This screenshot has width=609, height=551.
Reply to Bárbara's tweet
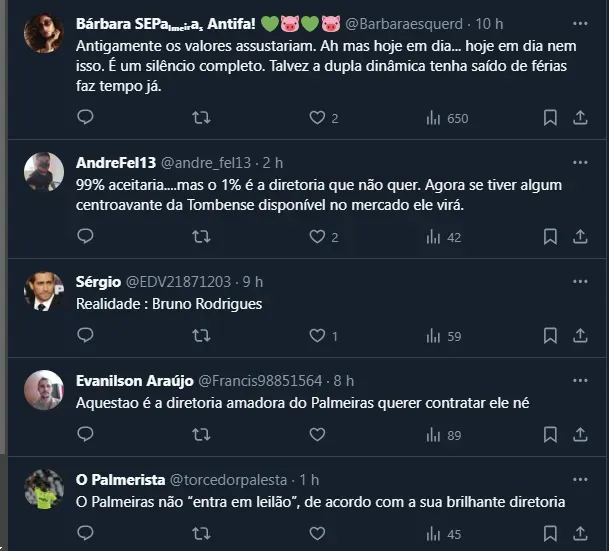pyautogui.click(x=85, y=118)
